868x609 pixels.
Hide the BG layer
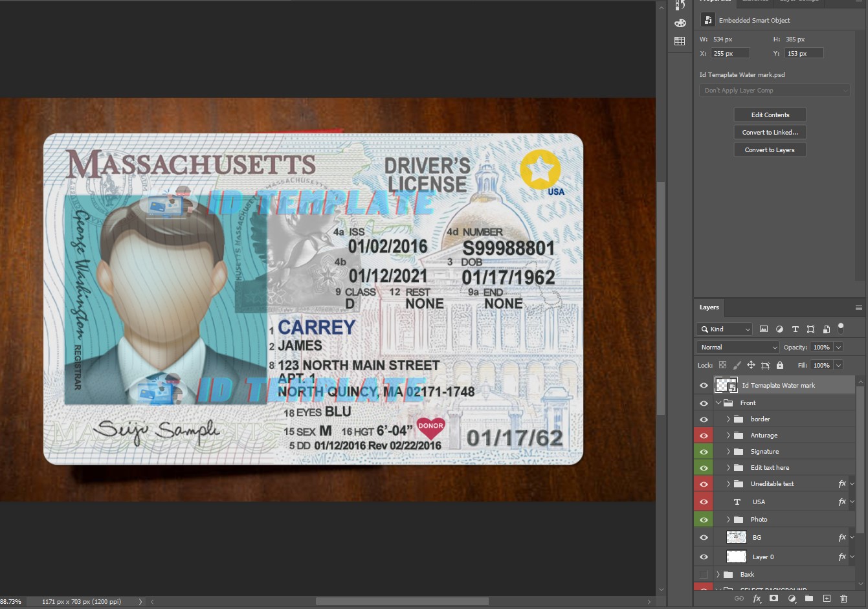[x=704, y=538]
